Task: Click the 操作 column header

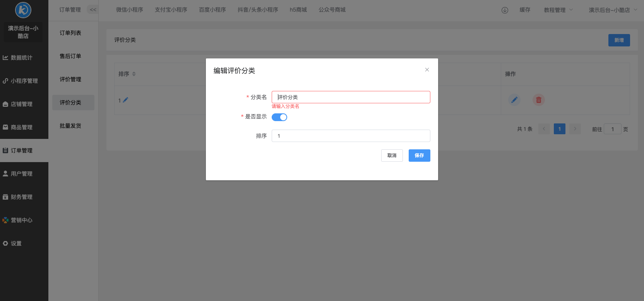Action: [x=510, y=74]
